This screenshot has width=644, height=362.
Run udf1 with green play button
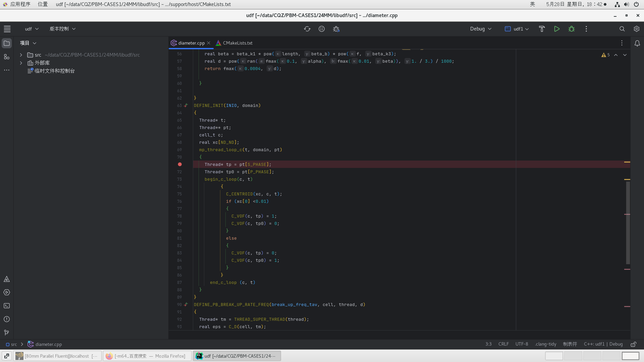(x=557, y=29)
